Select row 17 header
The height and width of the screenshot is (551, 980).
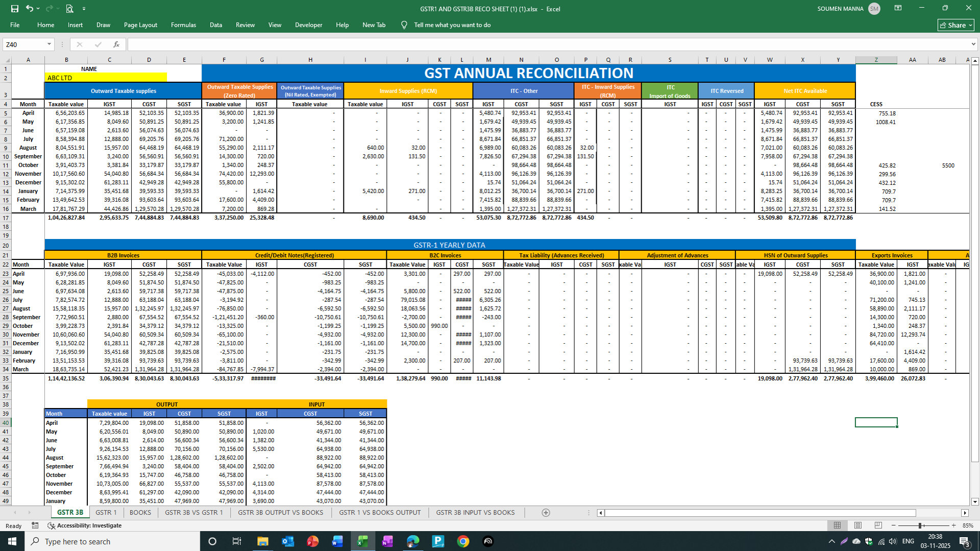pos(6,218)
